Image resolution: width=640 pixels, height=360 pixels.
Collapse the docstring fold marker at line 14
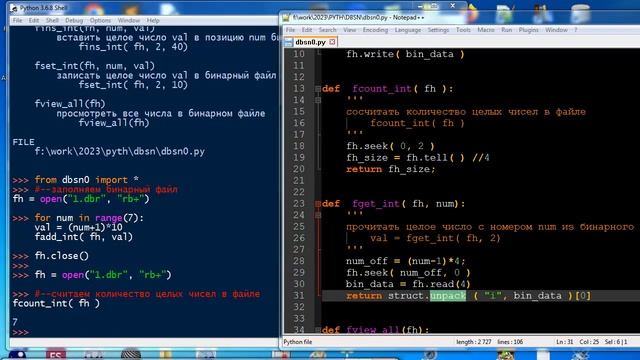[318, 100]
